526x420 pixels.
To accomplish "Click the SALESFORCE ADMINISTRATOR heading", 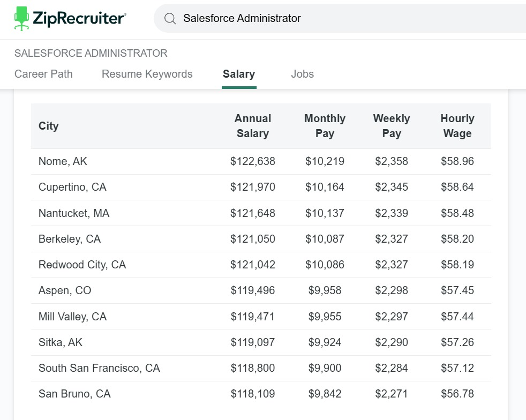I will 91,53.
